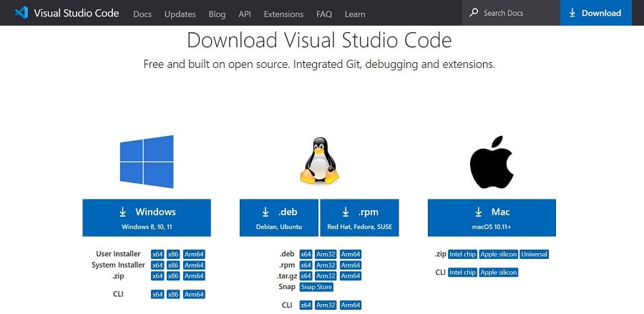Open the API menu item
The width and height of the screenshot is (644, 314).
click(245, 14)
